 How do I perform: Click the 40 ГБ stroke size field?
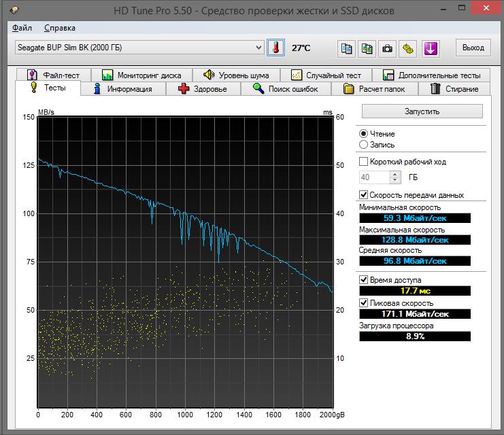click(x=374, y=177)
